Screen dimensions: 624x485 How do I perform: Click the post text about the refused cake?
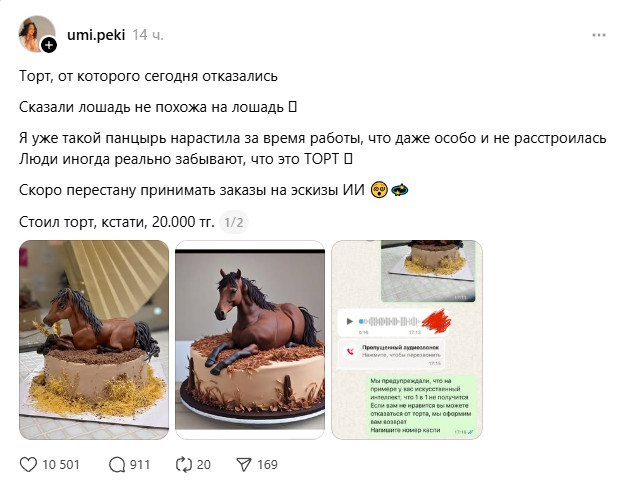[148, 76]
